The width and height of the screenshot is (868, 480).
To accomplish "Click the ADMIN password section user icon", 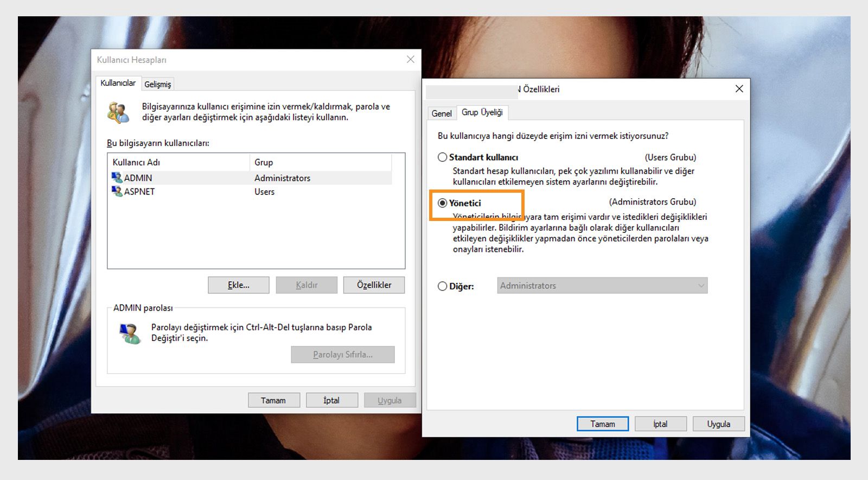I will [130, 333].
